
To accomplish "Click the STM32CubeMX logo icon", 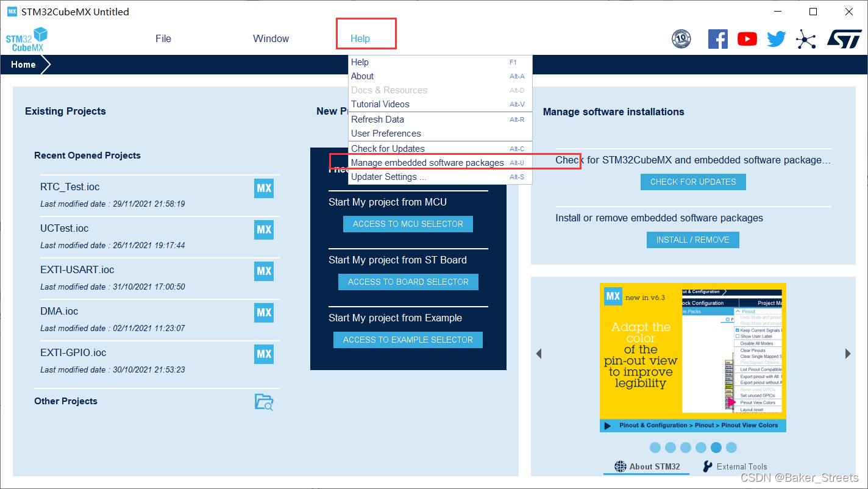I will pos(27,39).
